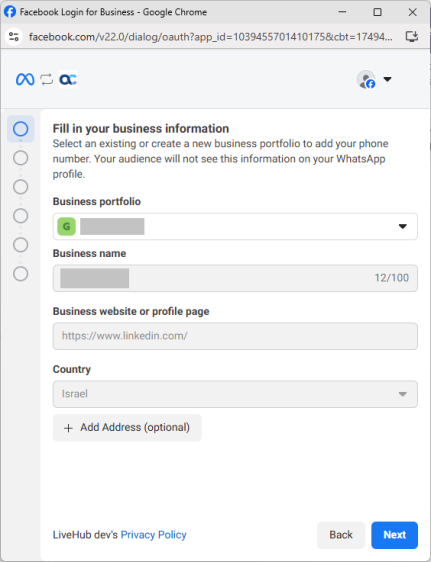The height and width of the screenshot is (562, 431).
Task: Click the Facebook profile avatar icon
Action: [366, 79]
